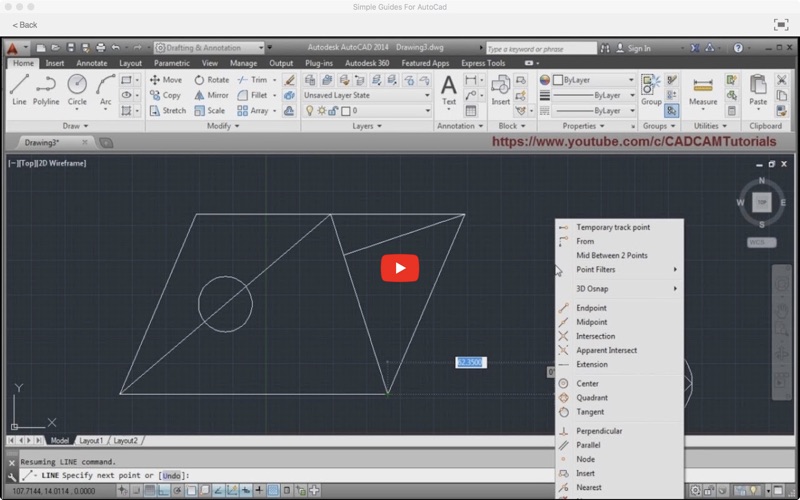The width and height of the screenshot is (800, 500).
Task: Click the Linear dimension icon
Action: click(x=470, y=80)
